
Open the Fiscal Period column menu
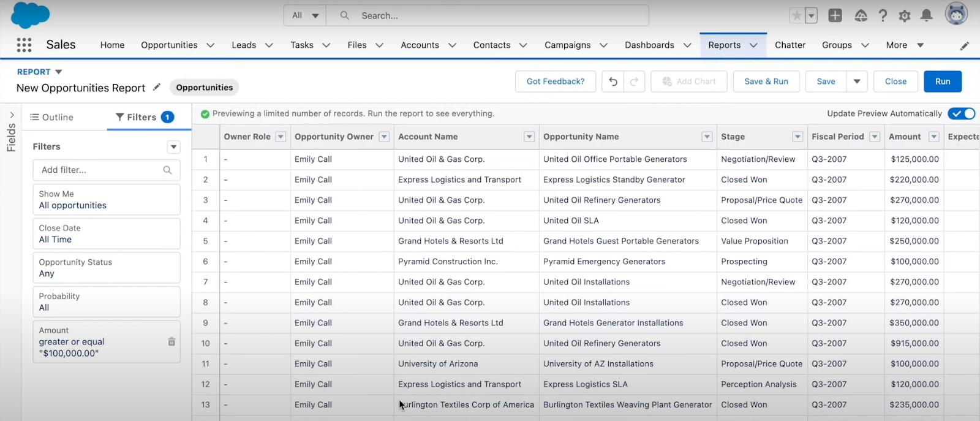875,137
